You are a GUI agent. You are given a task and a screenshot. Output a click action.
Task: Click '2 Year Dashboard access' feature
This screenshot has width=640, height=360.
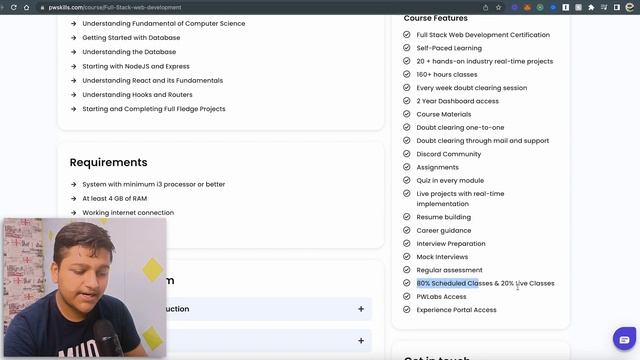point(457,101)
